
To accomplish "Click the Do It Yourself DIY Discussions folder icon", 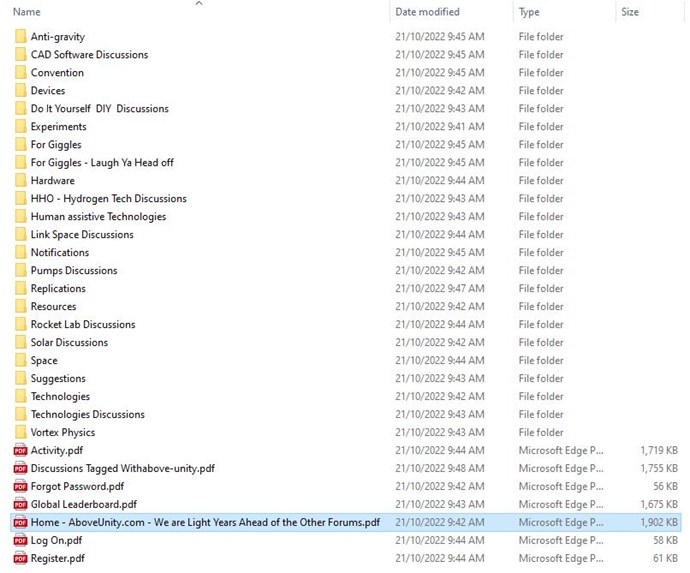I will coord(20,109).
